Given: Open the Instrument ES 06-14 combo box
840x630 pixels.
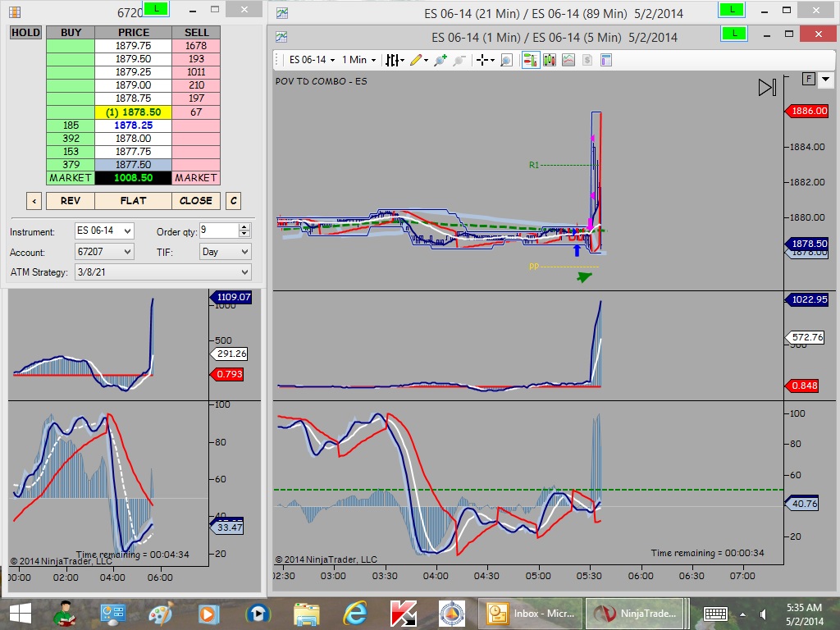Looking at the screenshot, I should [x=104, y=231].
